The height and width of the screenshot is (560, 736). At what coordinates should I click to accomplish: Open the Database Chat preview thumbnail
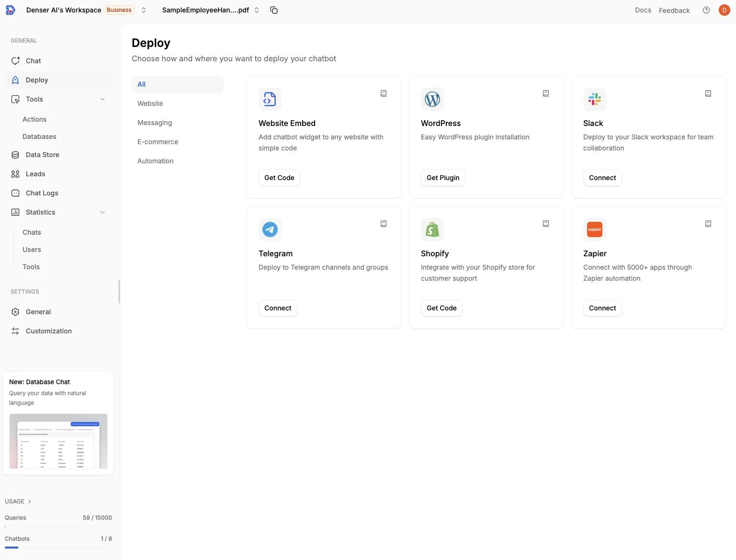pyautogui.click(x=58, y=441)
